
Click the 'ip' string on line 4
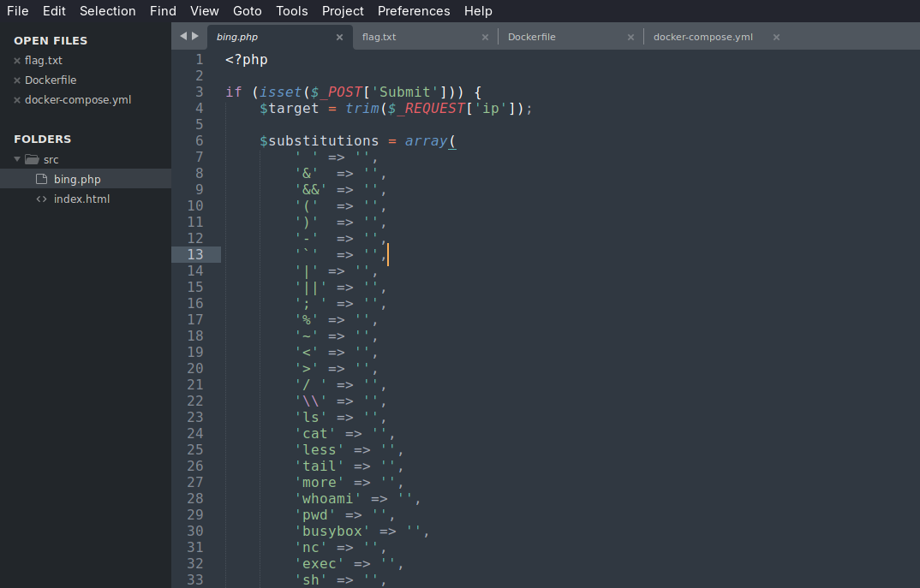491,109
